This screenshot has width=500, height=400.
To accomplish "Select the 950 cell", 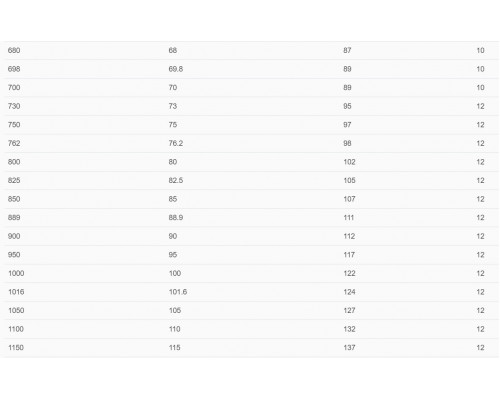I will [14, 255].
